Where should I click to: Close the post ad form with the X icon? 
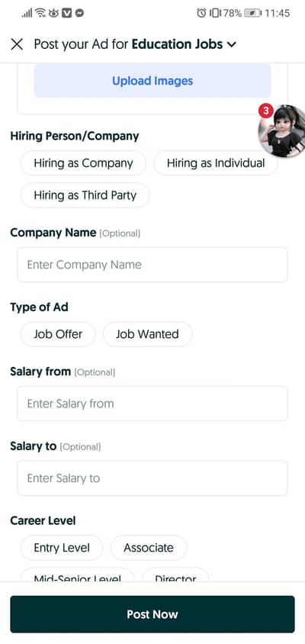[x=17, y=44]
